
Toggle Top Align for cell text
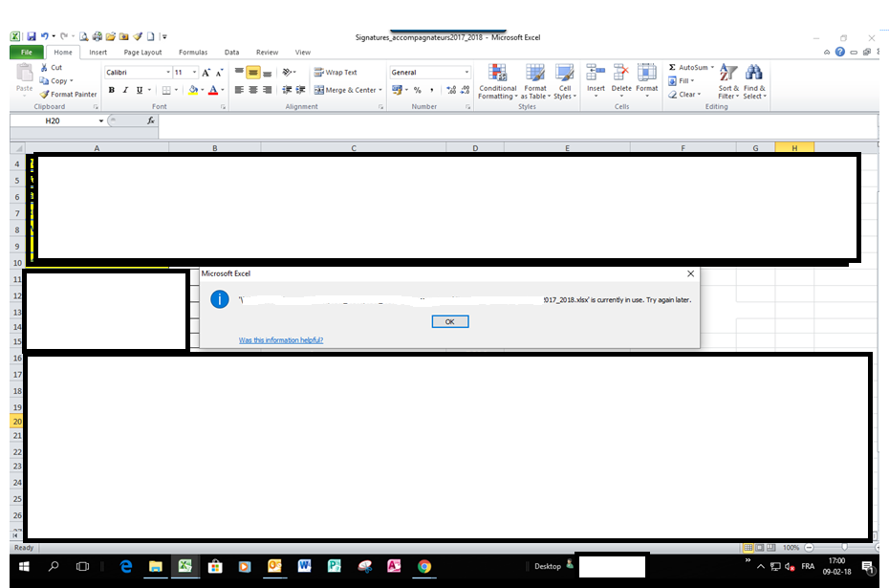pyautogui.click(x=239, y=73)
